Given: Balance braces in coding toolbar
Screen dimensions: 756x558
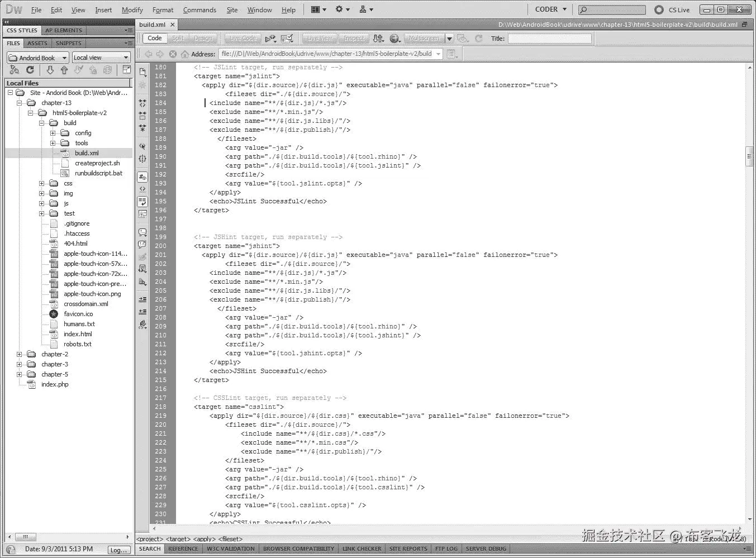Looking at the screenshot, I should coord(142,159).
